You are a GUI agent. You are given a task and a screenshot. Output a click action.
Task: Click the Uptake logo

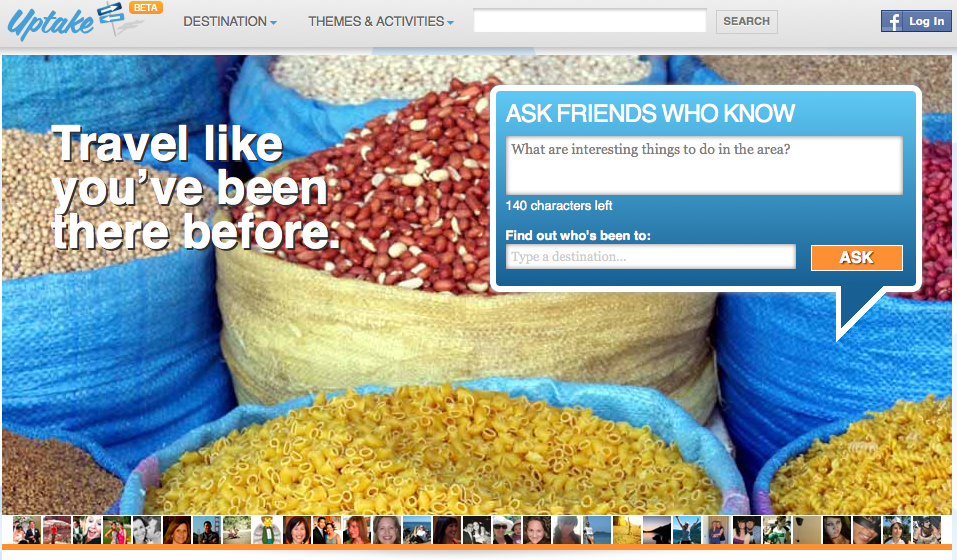[51, 23]
